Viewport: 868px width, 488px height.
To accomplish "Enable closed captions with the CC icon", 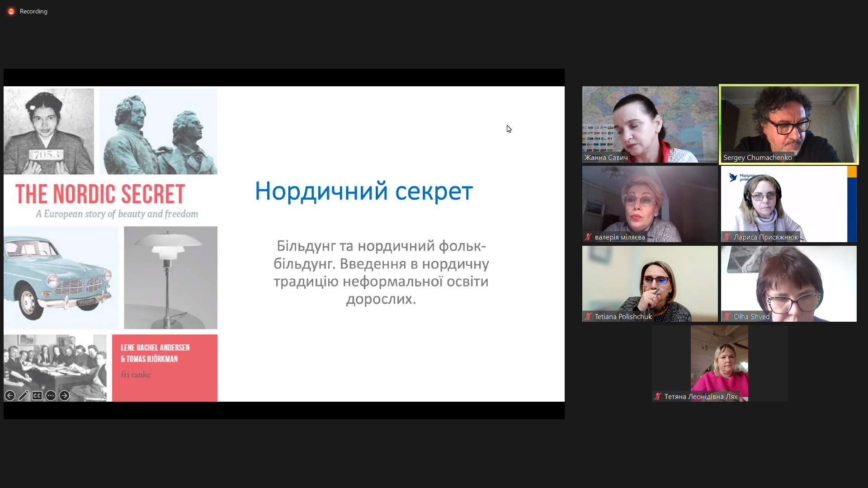I will tap(37, 395).
